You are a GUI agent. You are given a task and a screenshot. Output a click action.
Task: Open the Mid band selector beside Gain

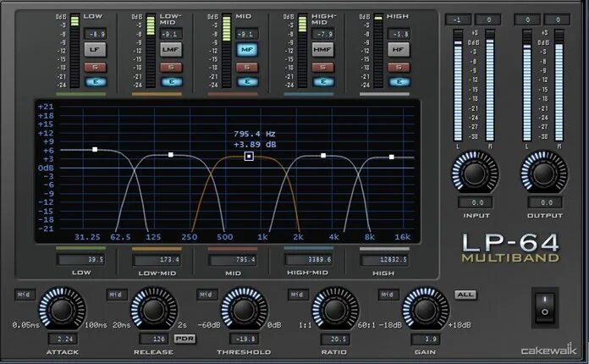pyautogui.click(x=388, y=295)
